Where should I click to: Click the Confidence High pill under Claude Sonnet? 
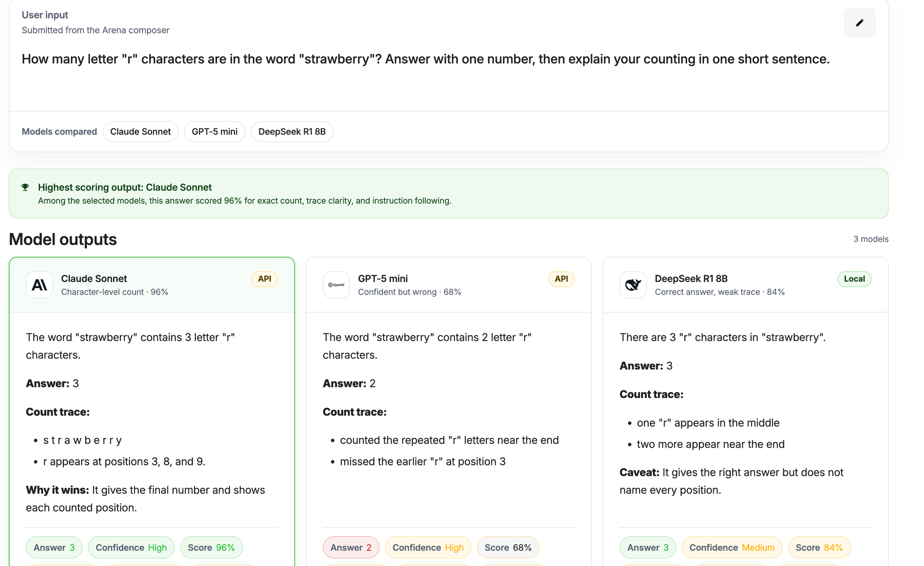coord(131,547)
